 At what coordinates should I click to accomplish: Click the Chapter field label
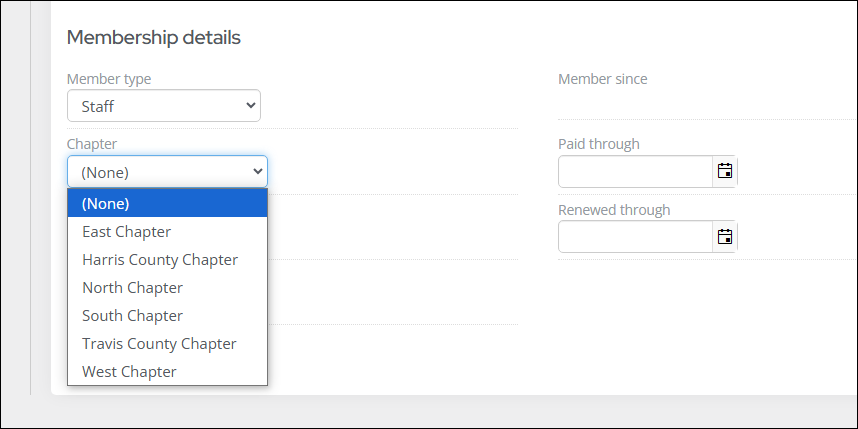click(x=92, y=144)
